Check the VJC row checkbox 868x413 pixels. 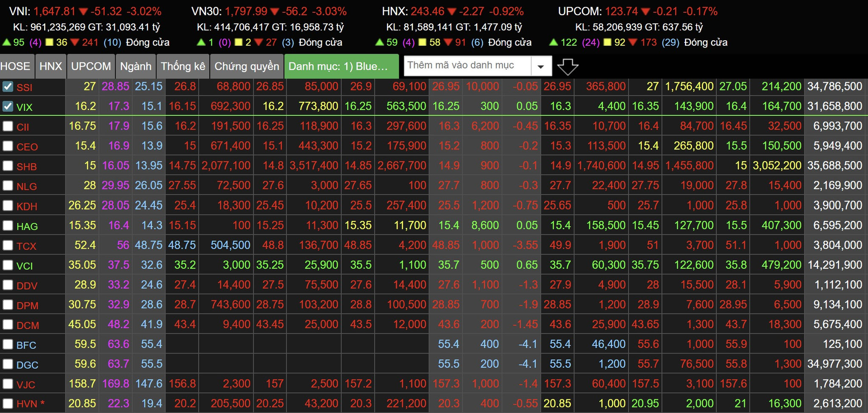tap(8, 384)
